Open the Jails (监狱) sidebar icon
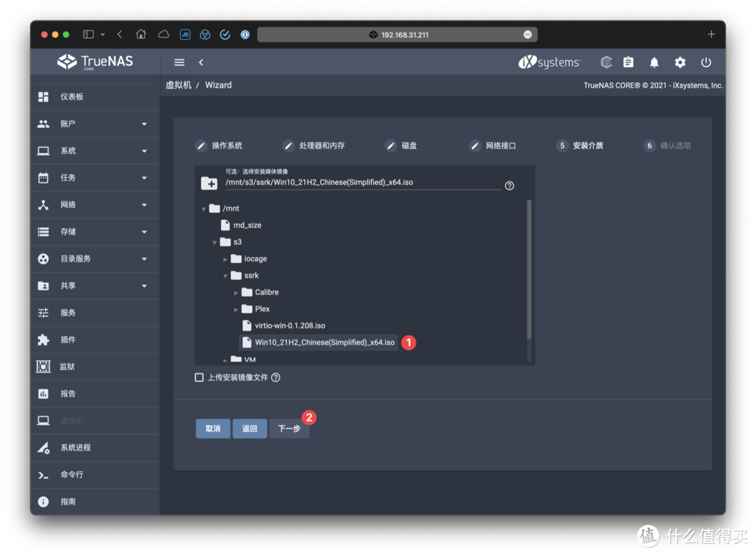756x555 pixels. tap(43, 367)
